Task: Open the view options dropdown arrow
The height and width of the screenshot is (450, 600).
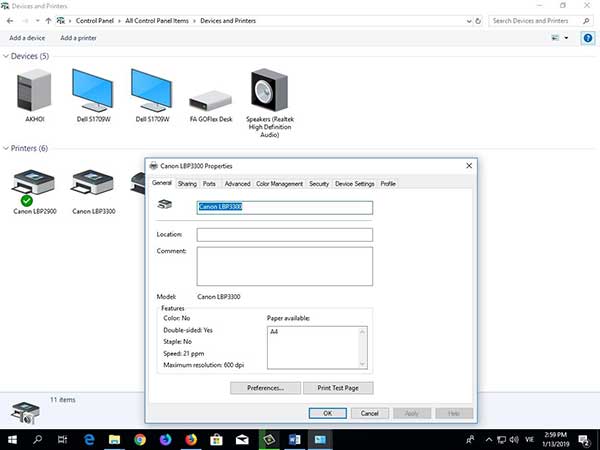Action: [x=566, y=38]
